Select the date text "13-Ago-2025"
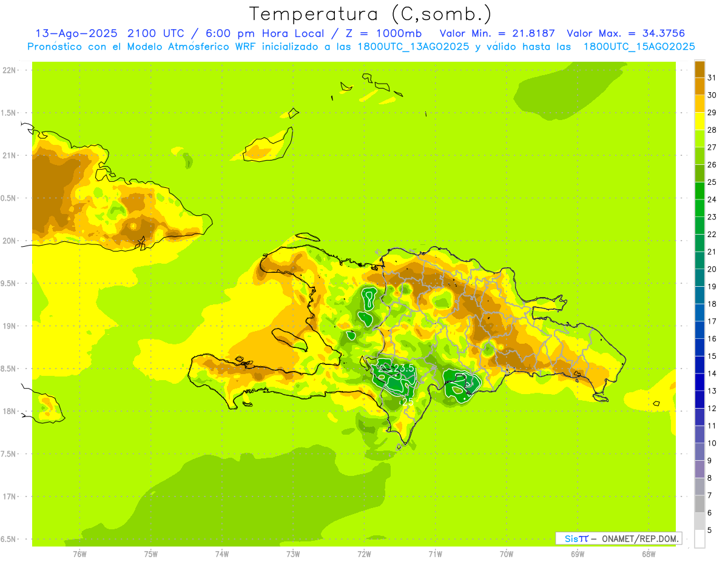Screen dimensions: 728x562 (77, 33)
